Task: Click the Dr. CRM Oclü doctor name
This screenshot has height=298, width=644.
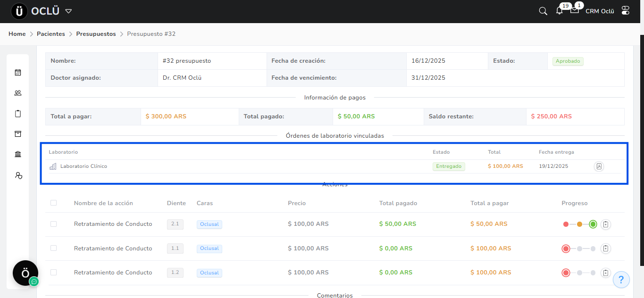Action: point(182,78)
